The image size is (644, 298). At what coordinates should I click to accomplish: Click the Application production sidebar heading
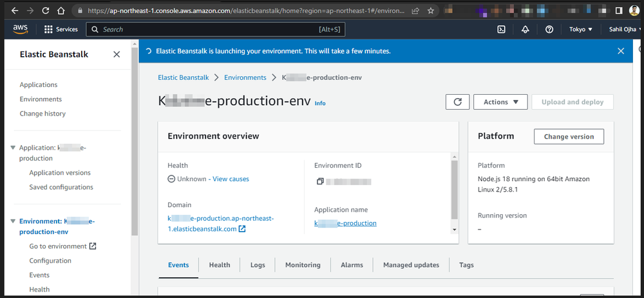point(53,153)
